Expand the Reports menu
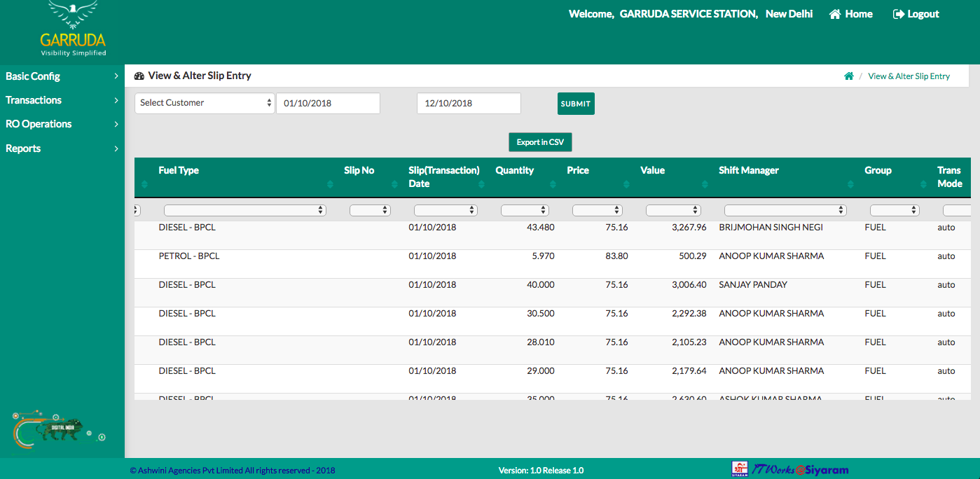Viewport: 980px width, 479px height. click(62, 148)
